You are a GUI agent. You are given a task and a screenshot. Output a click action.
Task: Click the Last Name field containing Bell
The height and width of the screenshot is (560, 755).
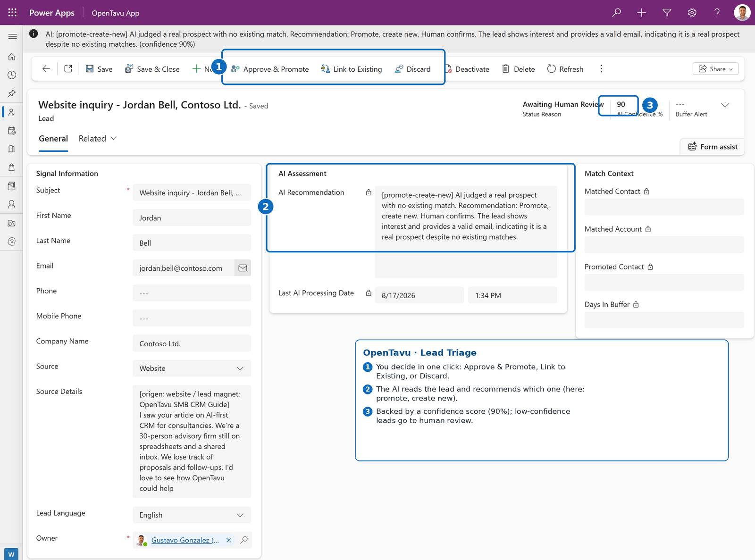coord(192,243)
